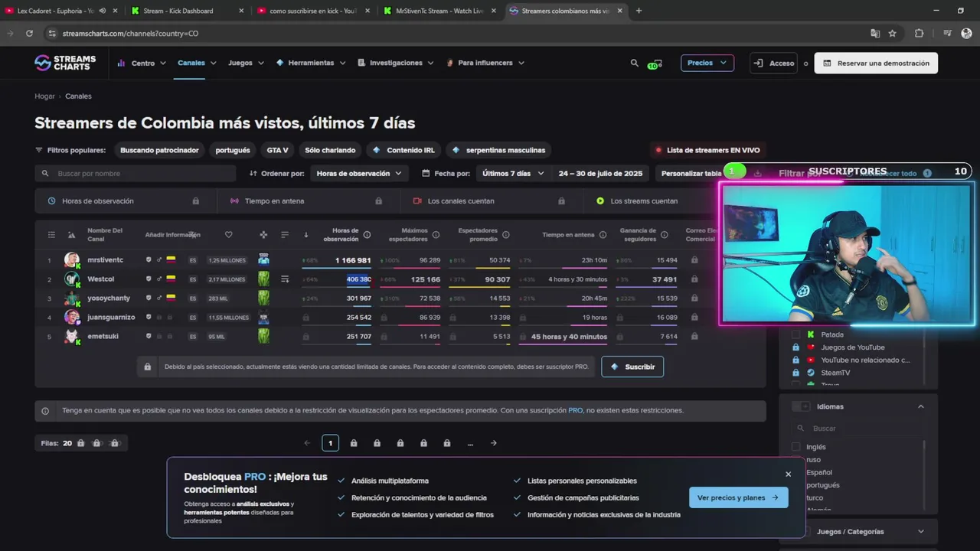
Task: Click the Buscar por nombre search field
Action: (x=136, y=174)
